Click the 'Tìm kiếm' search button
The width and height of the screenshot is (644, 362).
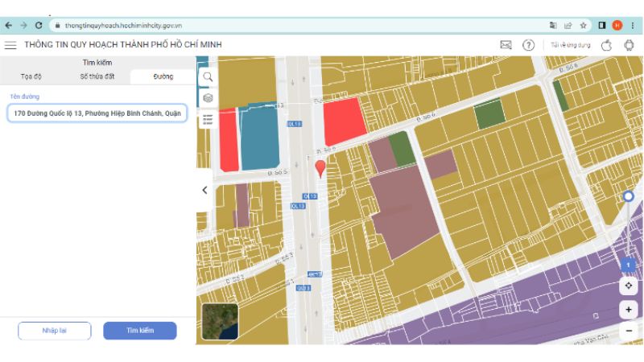pos(140,331)
